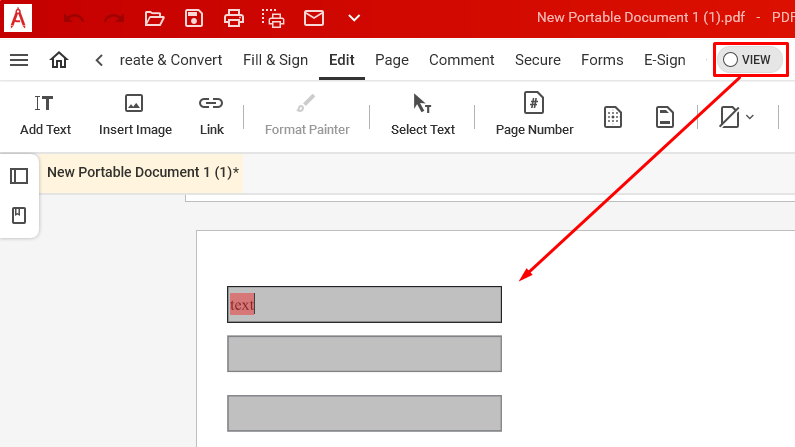Image resolution: width=795 pixels, height=447 pixels.
Task: Open the bookmarks panel icon
Action: (x=19, y=215)
